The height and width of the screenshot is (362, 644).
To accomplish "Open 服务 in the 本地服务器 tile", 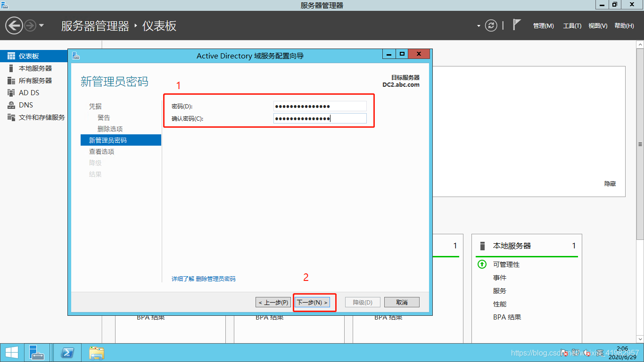I will pos(500,291).
